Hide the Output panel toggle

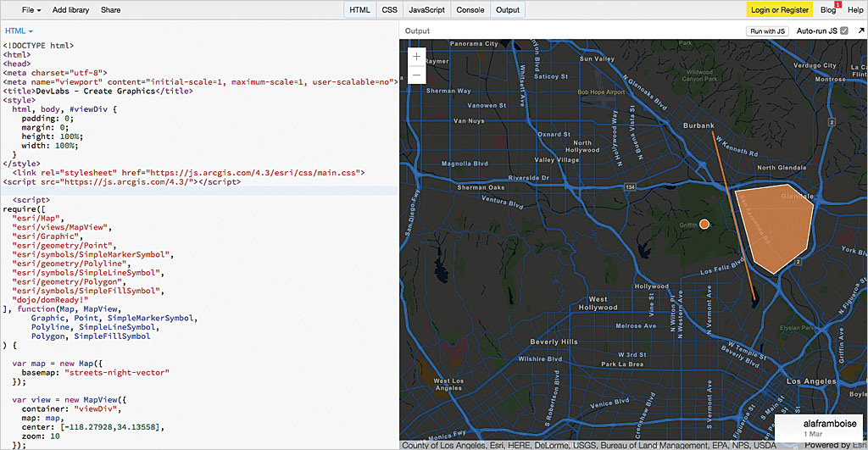click(x=508, y=10)
